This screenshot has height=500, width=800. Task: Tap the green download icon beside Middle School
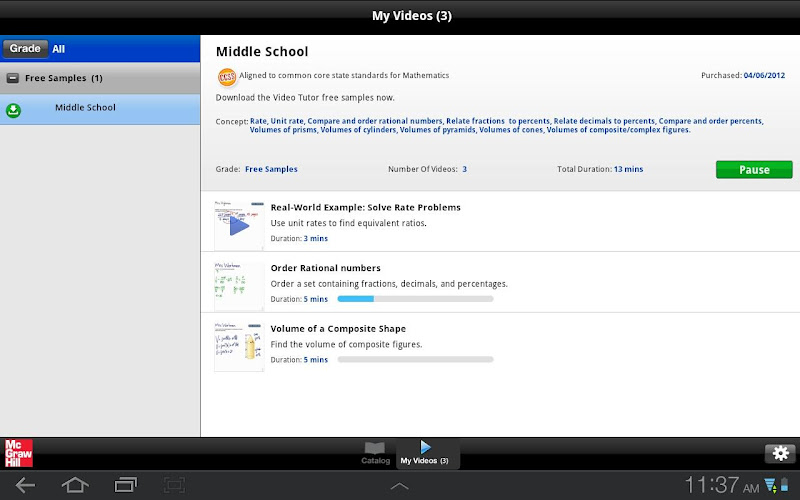point(13,110)
